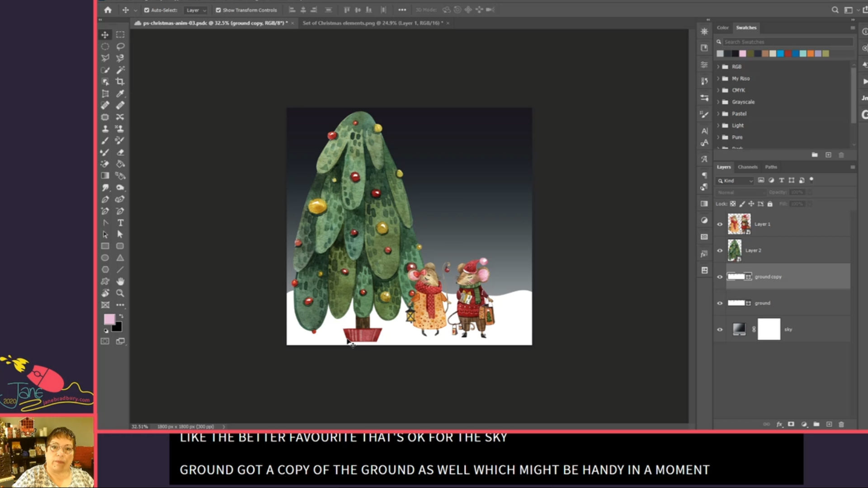Viewport: 868px width, 488px height.
Task: Click create new swatch icon
Action: (x=828, y=155)
